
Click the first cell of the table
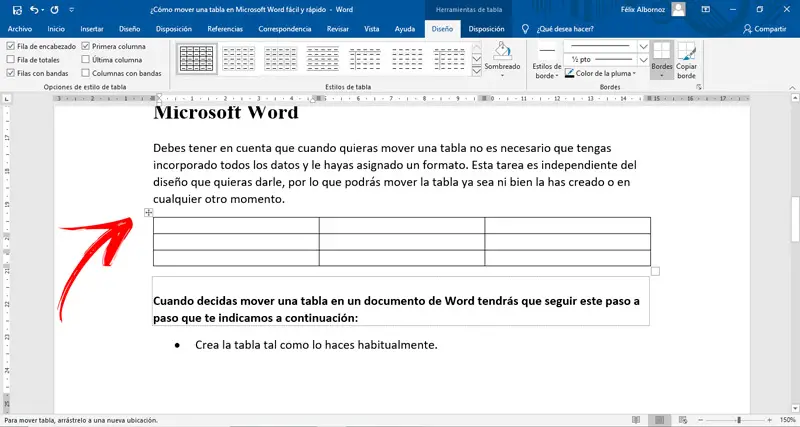236,225
